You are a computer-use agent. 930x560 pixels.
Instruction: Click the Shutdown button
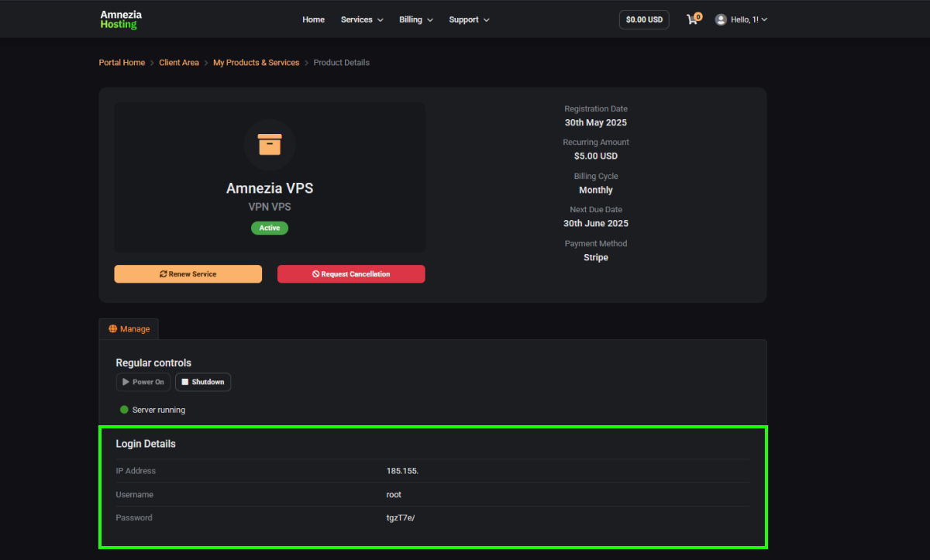[x=203, y=382]
